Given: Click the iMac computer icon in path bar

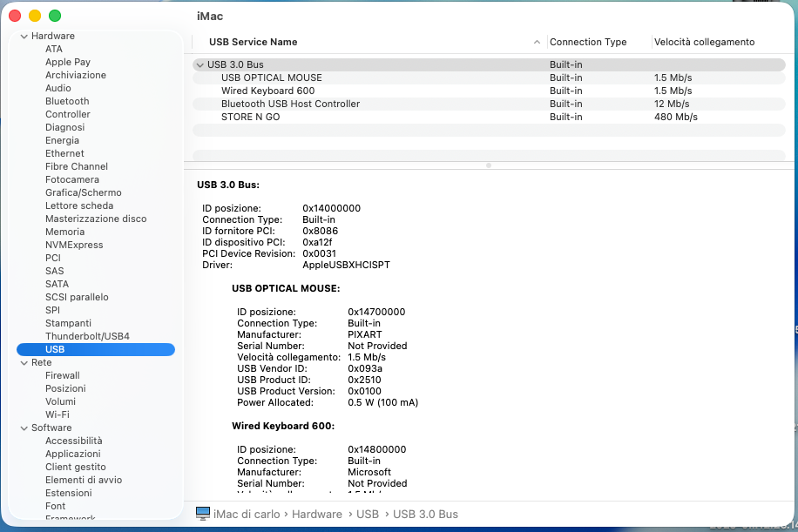Looking at the screenshot, I should tap(203, 514).
